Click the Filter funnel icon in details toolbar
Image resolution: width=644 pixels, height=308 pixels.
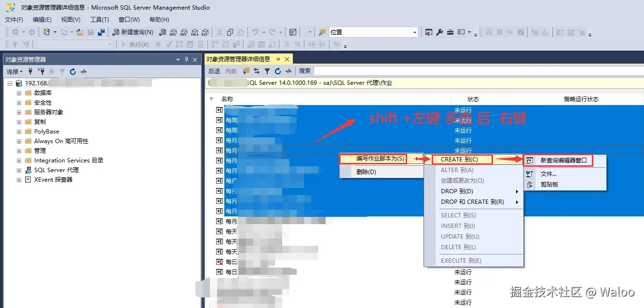pyautogui.click(x=267, y=71)
